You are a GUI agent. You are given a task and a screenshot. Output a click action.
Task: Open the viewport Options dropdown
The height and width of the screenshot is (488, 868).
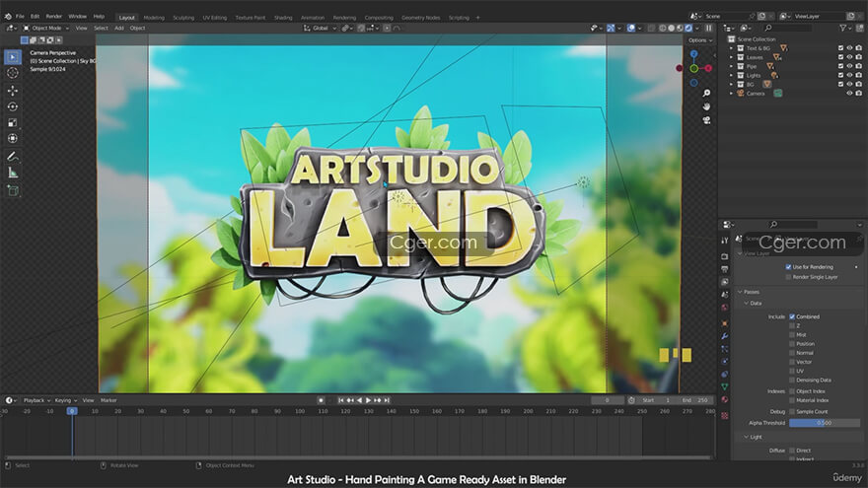(700, 40)
